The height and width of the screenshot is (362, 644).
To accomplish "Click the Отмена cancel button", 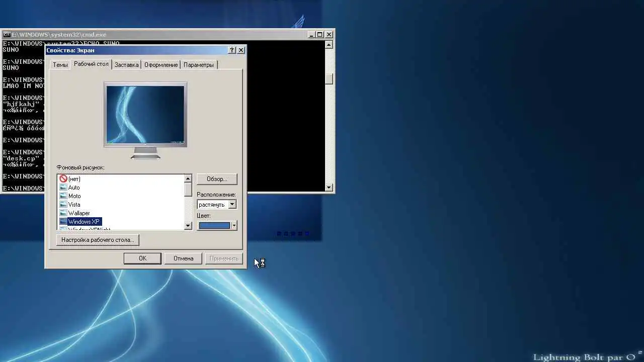I will [x=183, y=258].
